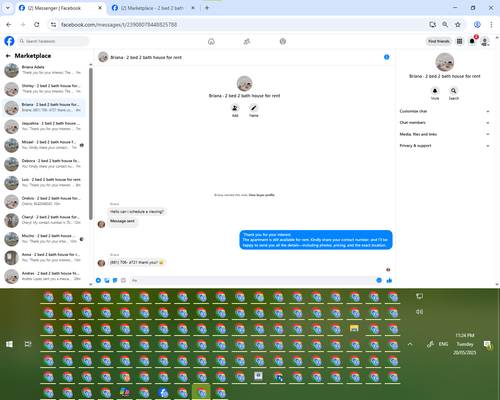Open the Windows Start menu
The image size is (500, 400).
point(9,344)
